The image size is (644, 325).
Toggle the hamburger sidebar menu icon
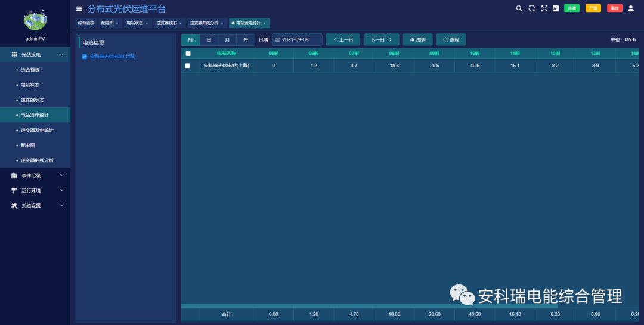[79, 8]
